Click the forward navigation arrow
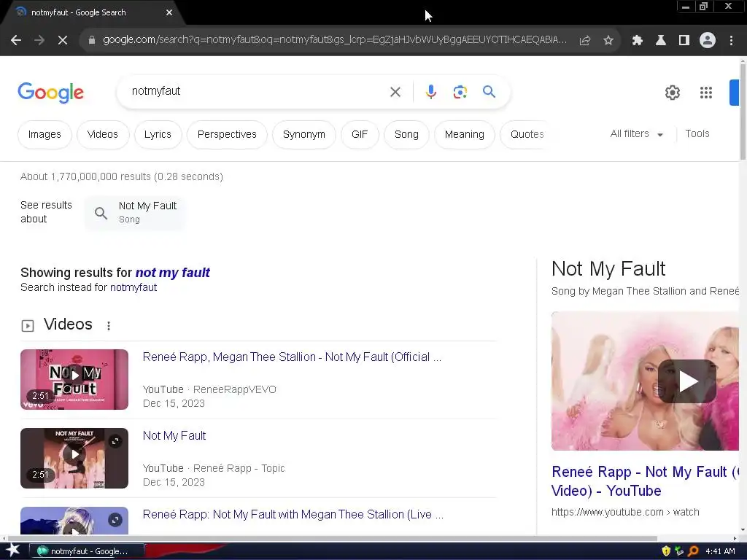 click(x=39, y=40)
